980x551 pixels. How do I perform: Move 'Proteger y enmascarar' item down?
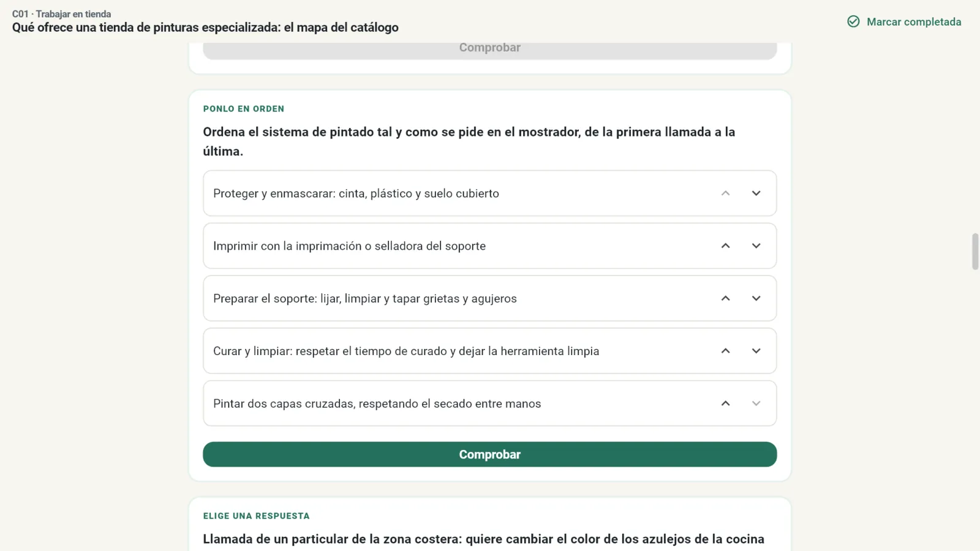point(756,193)
